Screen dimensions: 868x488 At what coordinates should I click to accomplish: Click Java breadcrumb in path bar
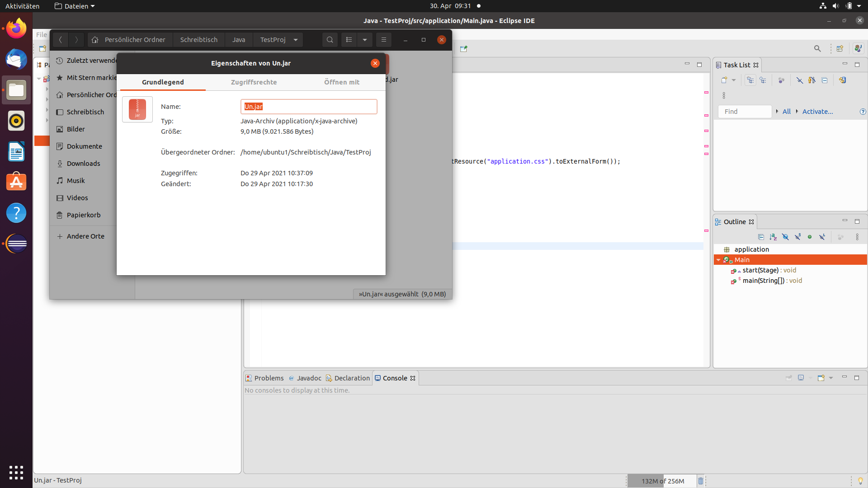click(239, 40)
